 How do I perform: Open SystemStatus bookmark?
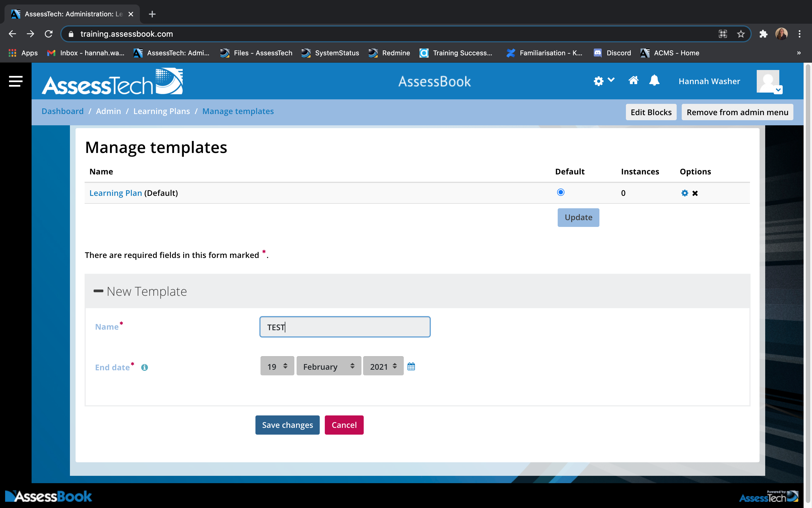[330, 53]
